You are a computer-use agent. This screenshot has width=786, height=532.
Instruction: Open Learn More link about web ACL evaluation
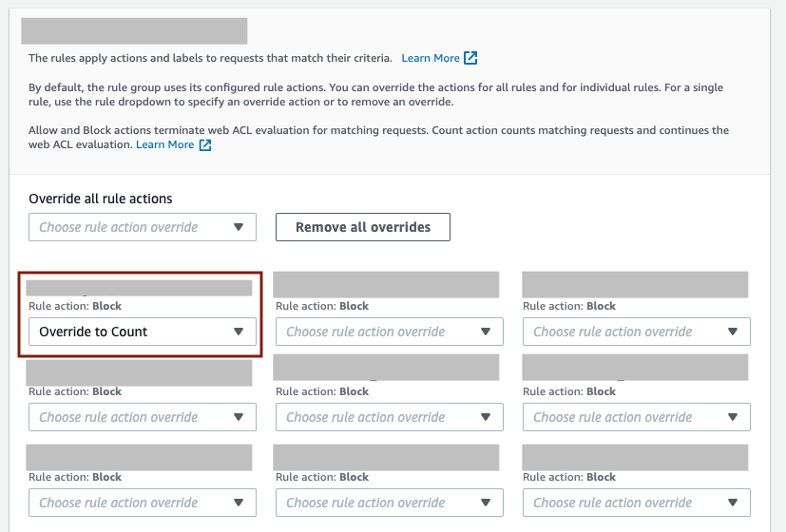coord(164,145)
